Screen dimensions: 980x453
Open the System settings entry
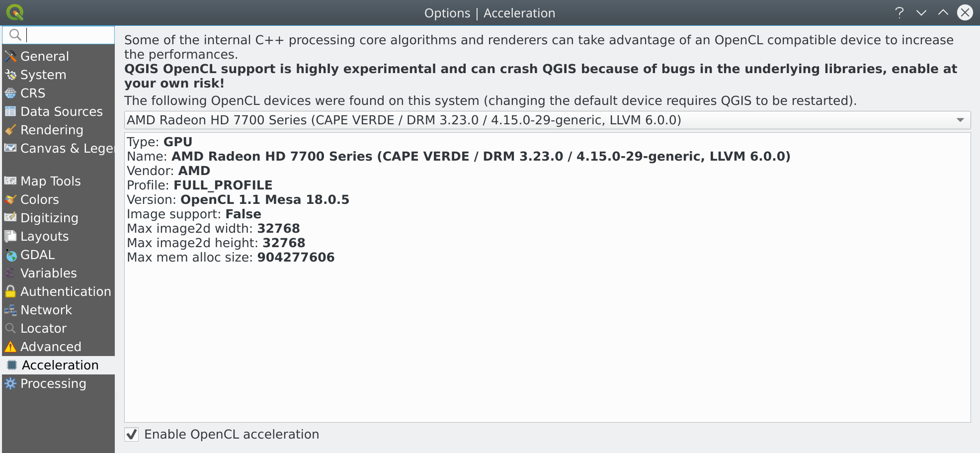click(x=43, y=75)
